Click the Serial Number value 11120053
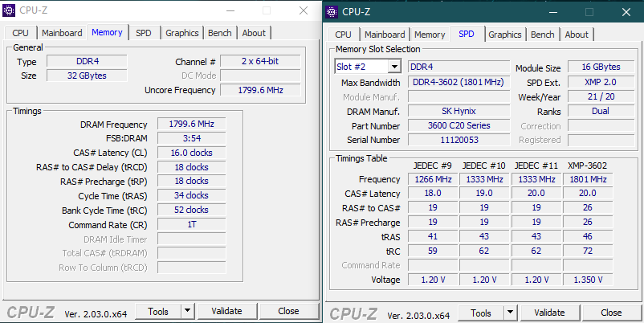The height and width of the screenshot is (323, 644). click(x=459, y=140)
